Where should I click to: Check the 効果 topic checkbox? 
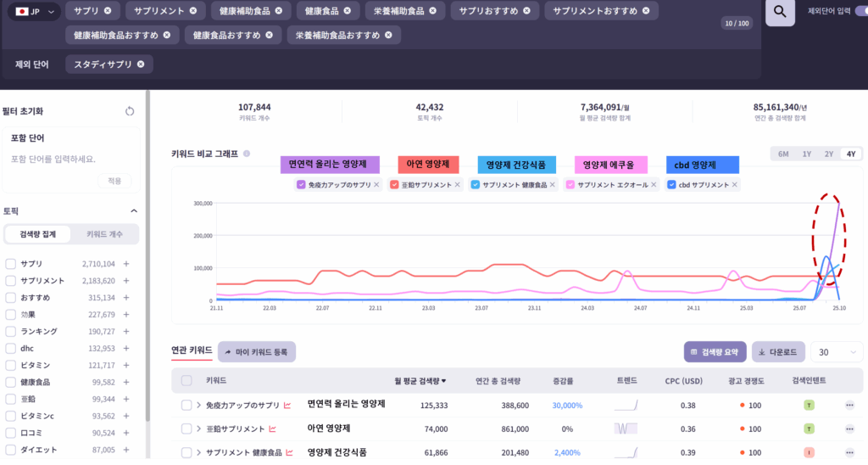click(x=10, y=315)
